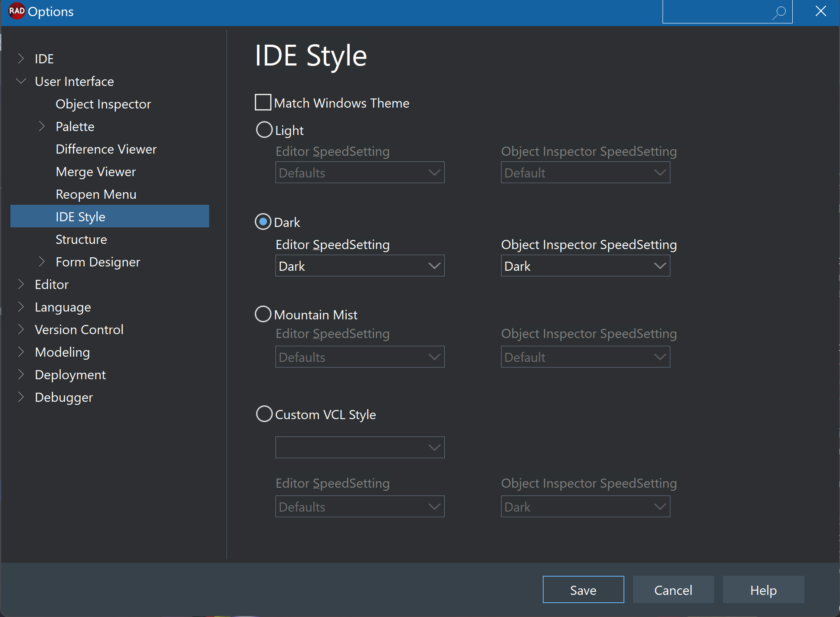Collapse the User Interface tree node

[x=21, y=81]
